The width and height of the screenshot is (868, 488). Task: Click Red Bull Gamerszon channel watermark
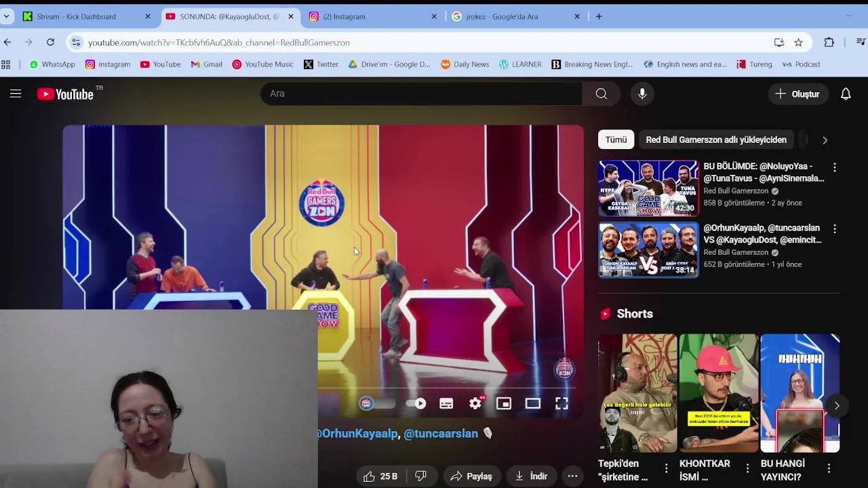click(564, 369)
